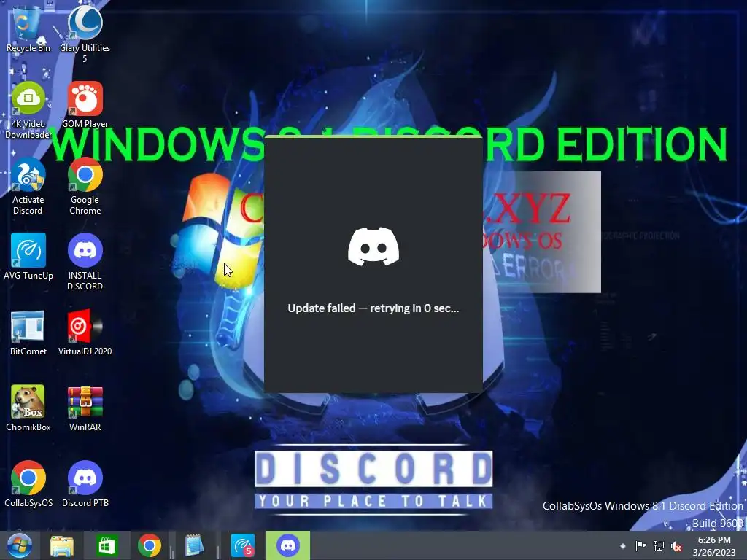
Task: Open File Explorer in taskbar
Action: [62, 545]
